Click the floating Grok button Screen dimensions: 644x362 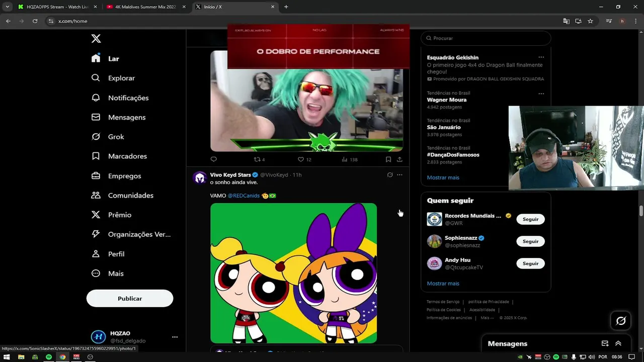pyautogui.click(x=621, y=321)
